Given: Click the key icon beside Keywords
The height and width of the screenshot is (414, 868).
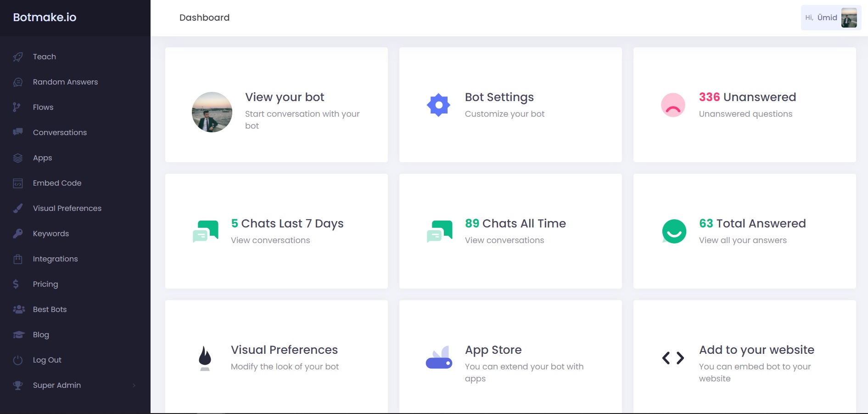Looking at the screenshot, I should click(x=18, y=233).
